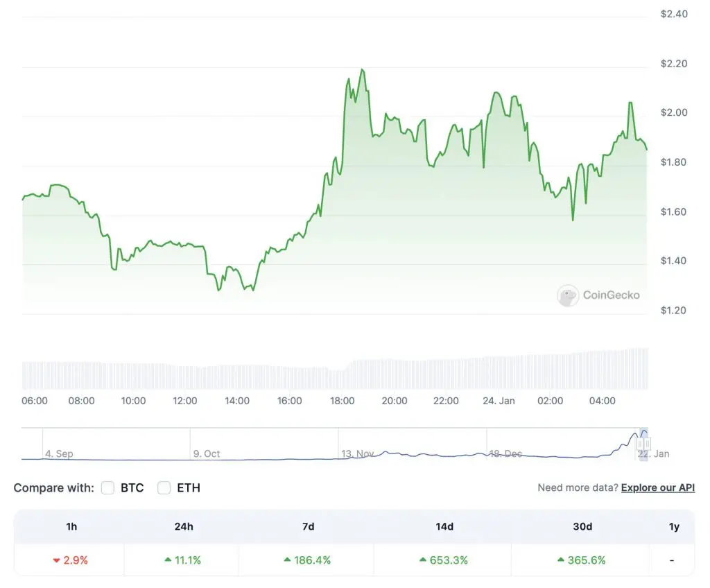Click 9. Oct on the range navigator
Screen dimensions: 710x588
(207, 454)
